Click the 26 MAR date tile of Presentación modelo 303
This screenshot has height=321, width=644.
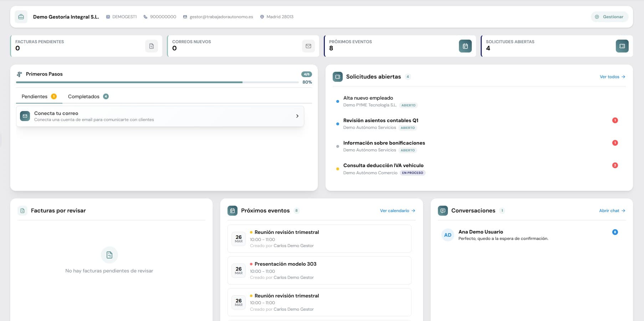[x=239, y=270]
